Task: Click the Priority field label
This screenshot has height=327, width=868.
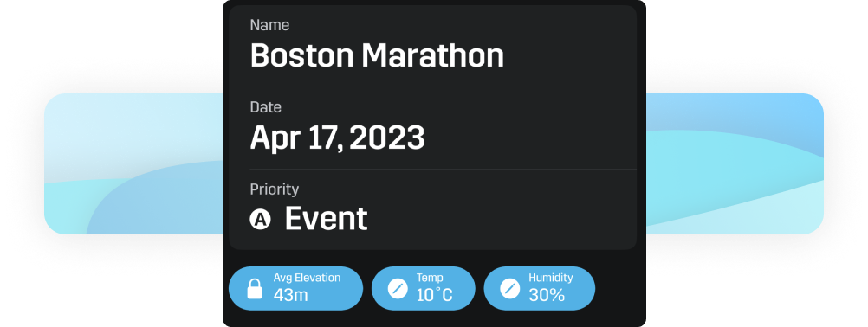Action: coord(275,189)
